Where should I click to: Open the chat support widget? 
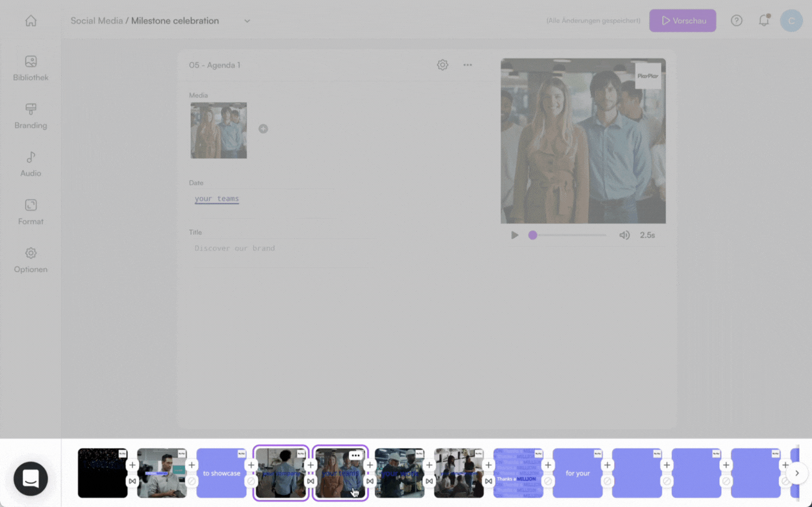[x=31, y=478]
